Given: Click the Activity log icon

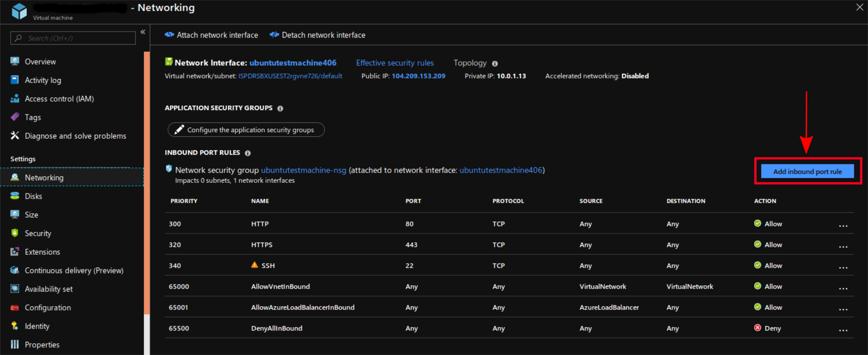Looking at the screenshot, I should [x=15, y=80].
